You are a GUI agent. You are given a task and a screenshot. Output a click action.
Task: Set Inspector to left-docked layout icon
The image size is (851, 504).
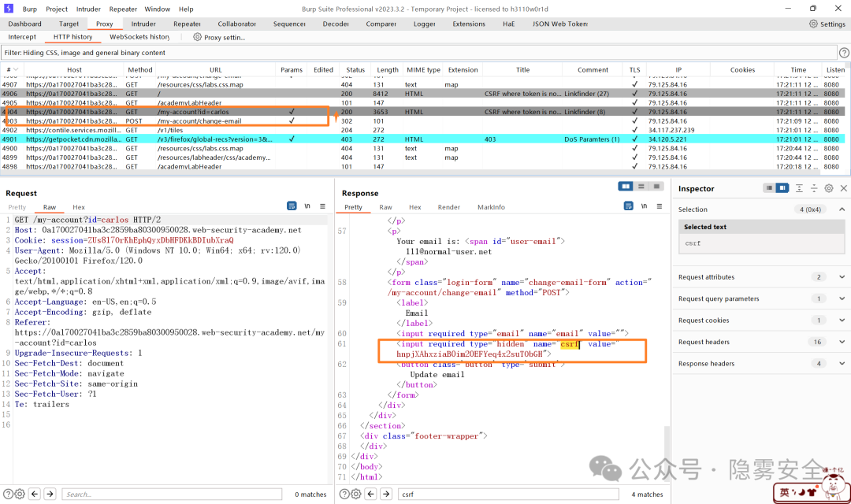coord(769,188)
